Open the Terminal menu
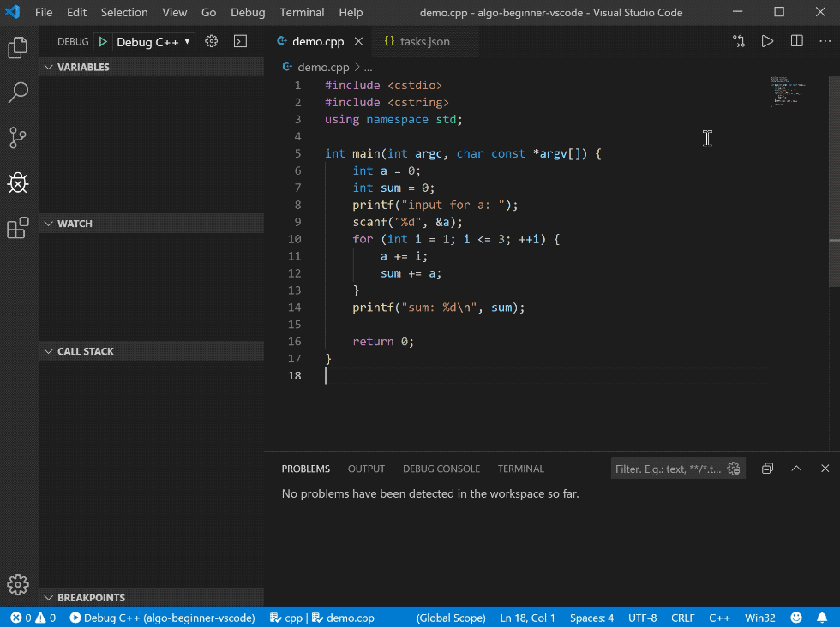 tap(302, 13)
